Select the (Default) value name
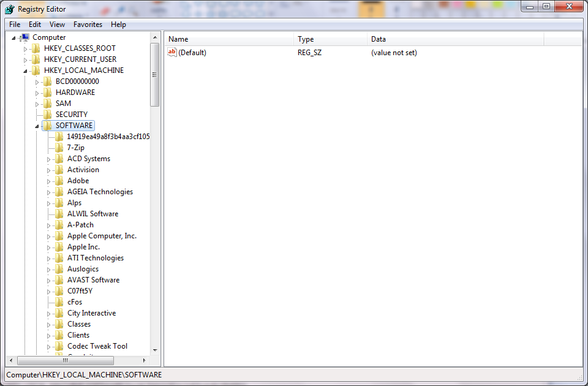The image size is (588, 386). click(192, 53)
